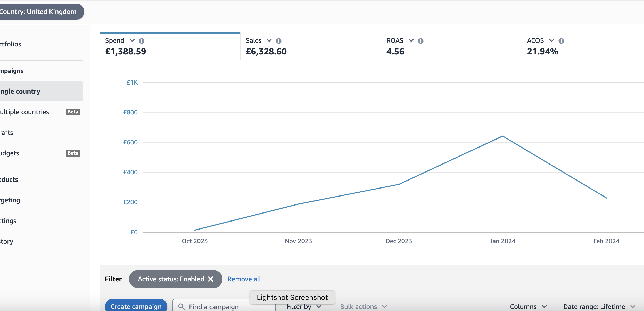Click the Remove all filters link
The image size is (644, 311).
[x=244, y=279]
